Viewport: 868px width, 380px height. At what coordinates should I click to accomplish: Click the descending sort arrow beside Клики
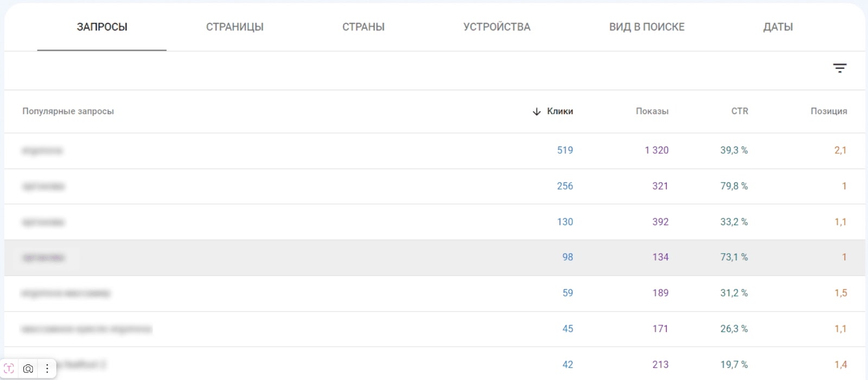(535, 111)
